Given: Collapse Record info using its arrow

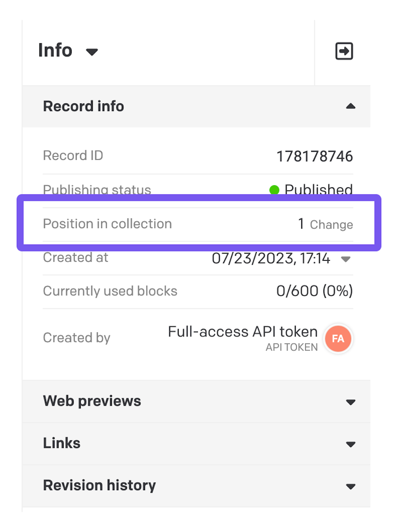Looking at the screenshot, I should pyautogui.click(x=350, y=106).
